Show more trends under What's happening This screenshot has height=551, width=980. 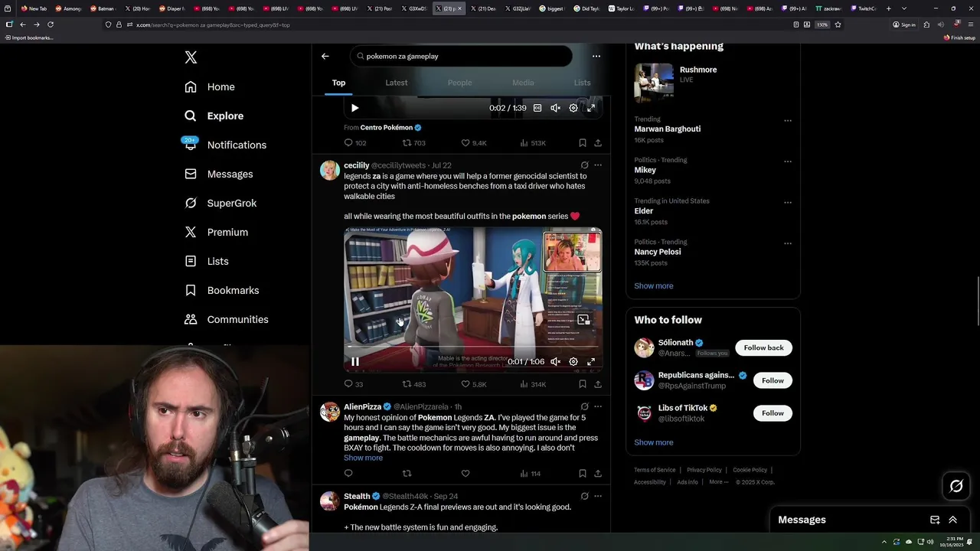point(654,286)
